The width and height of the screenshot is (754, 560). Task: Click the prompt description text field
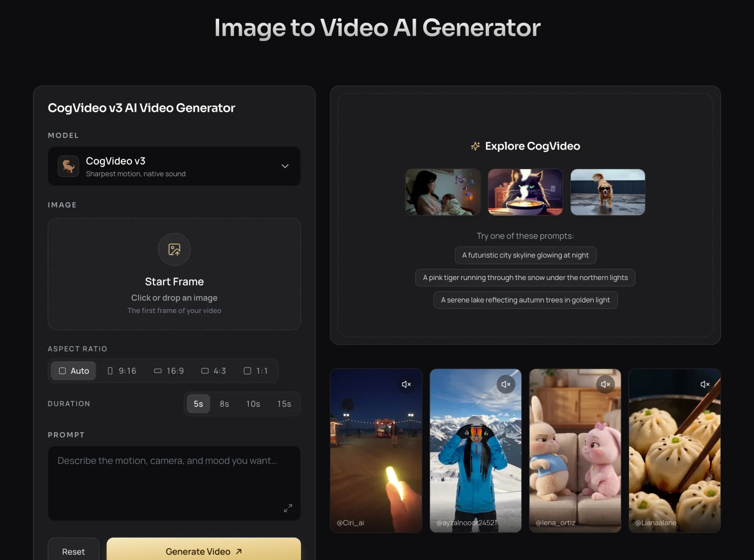(x=174, y=483)
